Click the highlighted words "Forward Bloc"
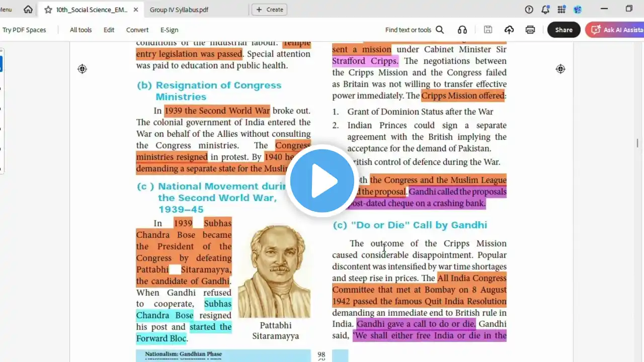 (162, 338)
